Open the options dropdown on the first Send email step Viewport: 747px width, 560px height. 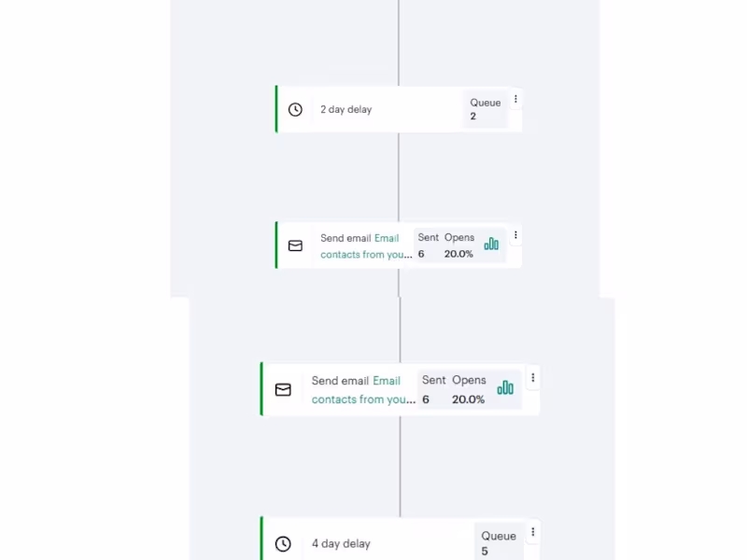pyautogui.click(x=516, y=234)
